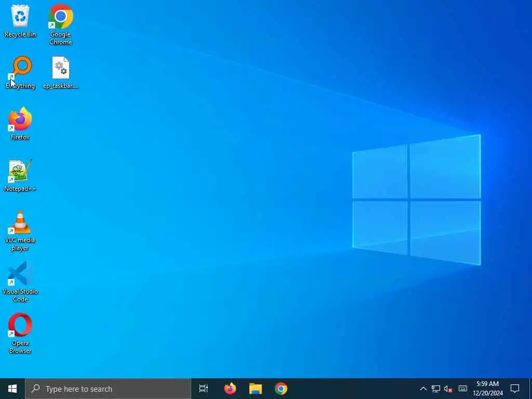The width and height of the screenshot is (532, 399).
Task: Open the Windows Start menu
Action: [12, 389]
